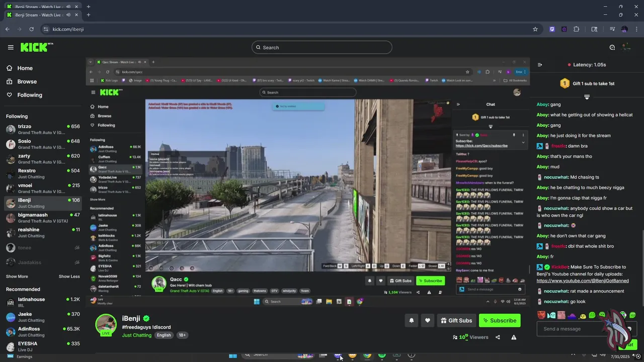644x362 pixels.
Task: Open bigmamaash channel in Following list
Action: 43,218
